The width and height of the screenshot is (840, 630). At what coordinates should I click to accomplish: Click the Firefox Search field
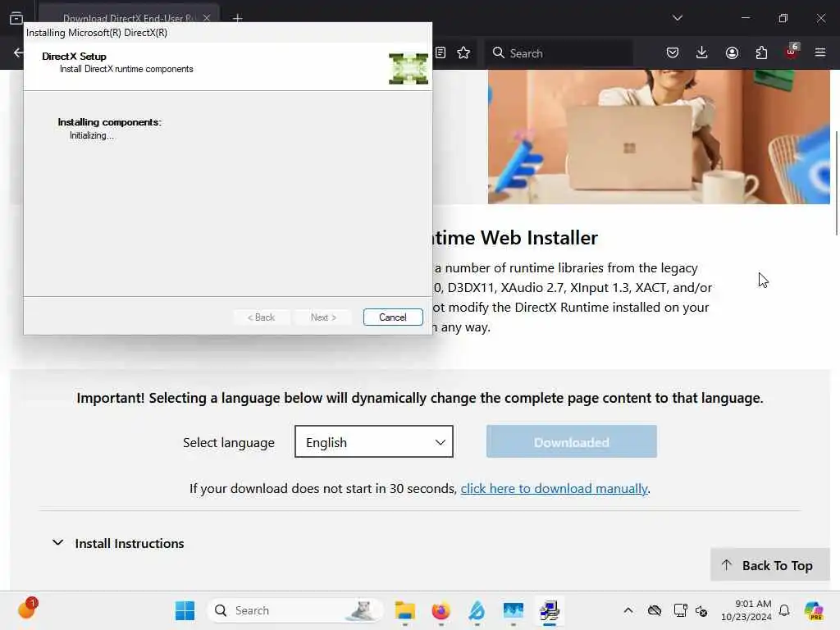pos(559,53)
